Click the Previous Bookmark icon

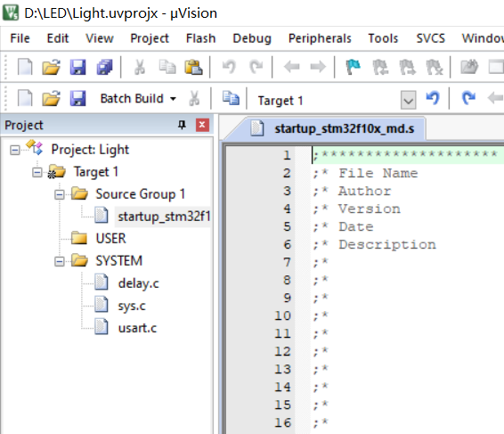click(380, 67)
